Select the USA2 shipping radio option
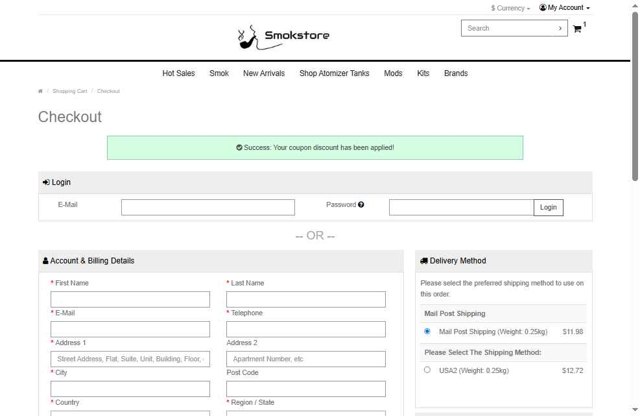640x416 pixels. coord(427,370)
